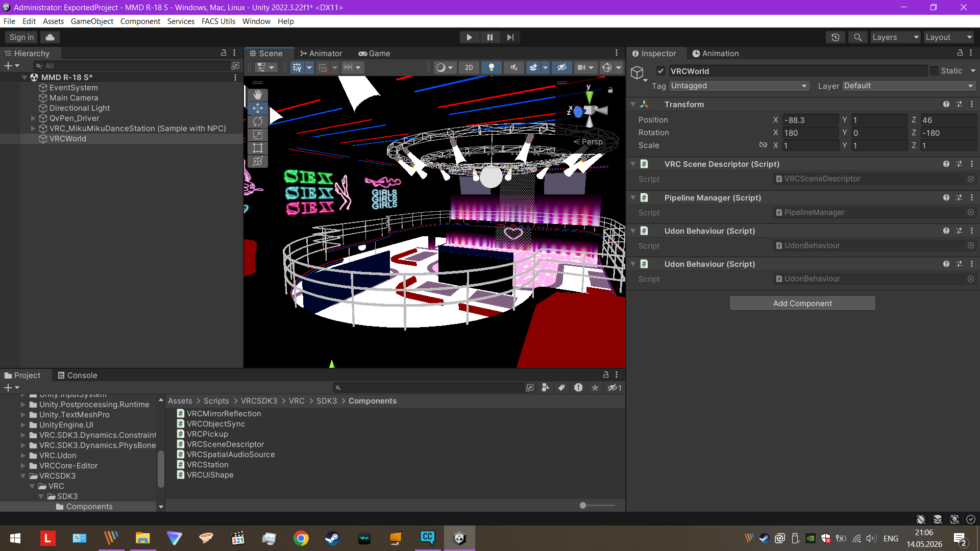Switch to the Animation tab
The height and width of the screenshot is (551, 980).
tap(716, 54)
